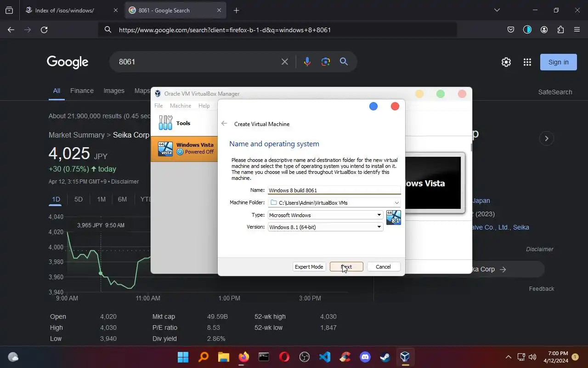Screen dimensions: 588x368
Task: Open File Explorer from taskbar
Action: 223,357
